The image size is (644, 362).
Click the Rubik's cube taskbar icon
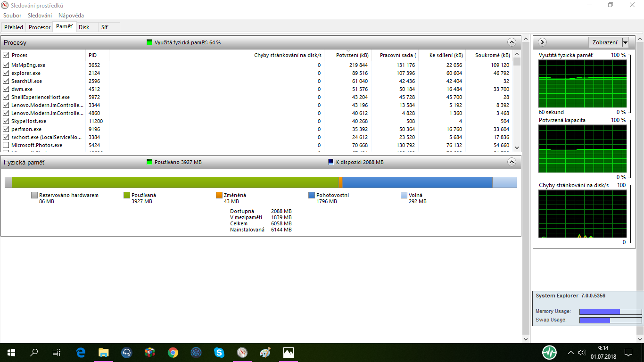150,352
